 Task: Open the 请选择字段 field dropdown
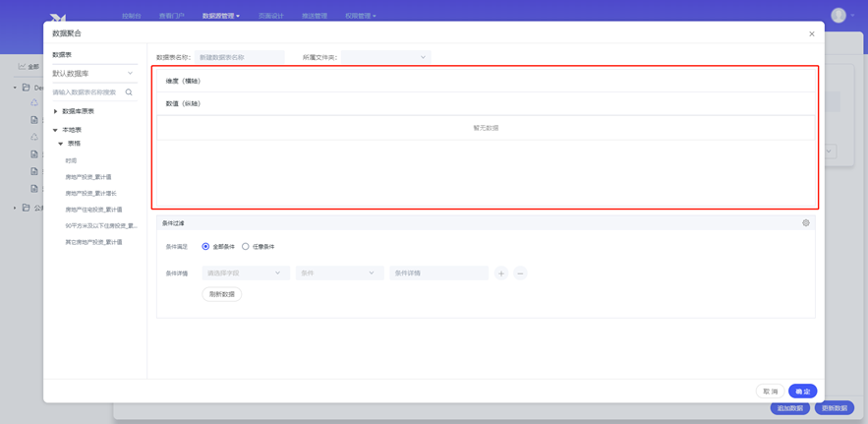click(245, 273)
